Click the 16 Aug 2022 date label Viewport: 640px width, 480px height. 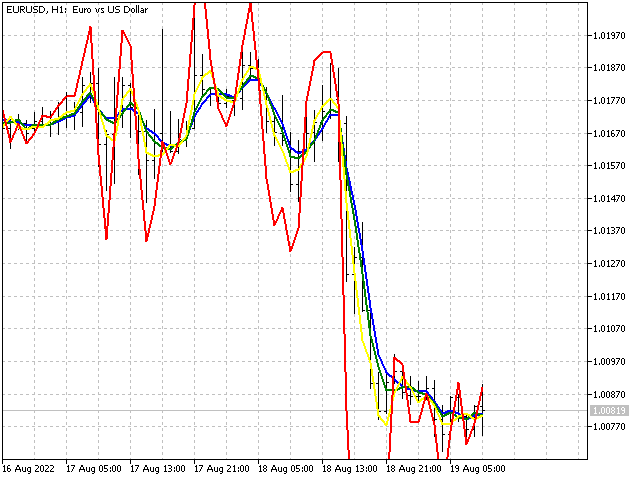pyautogui.click(x=28, y=469)
